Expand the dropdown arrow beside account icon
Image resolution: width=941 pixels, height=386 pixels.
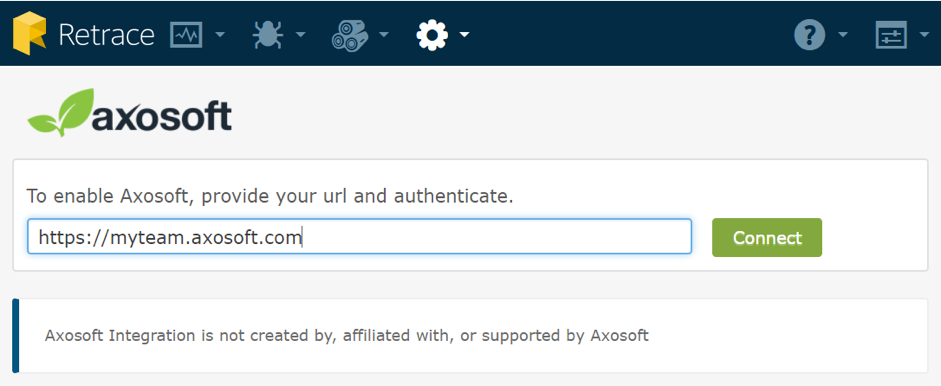(x=925, y=35)
